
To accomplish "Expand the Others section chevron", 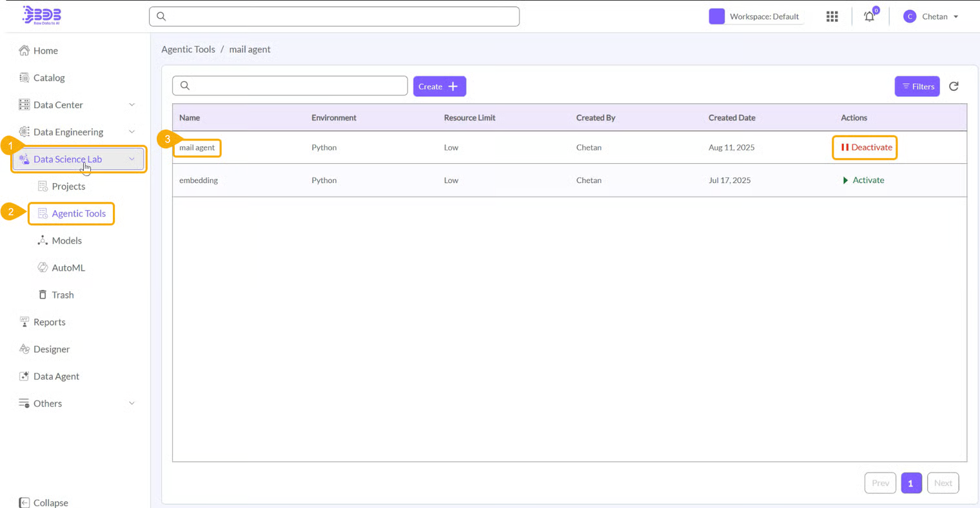I will (132, 403).
